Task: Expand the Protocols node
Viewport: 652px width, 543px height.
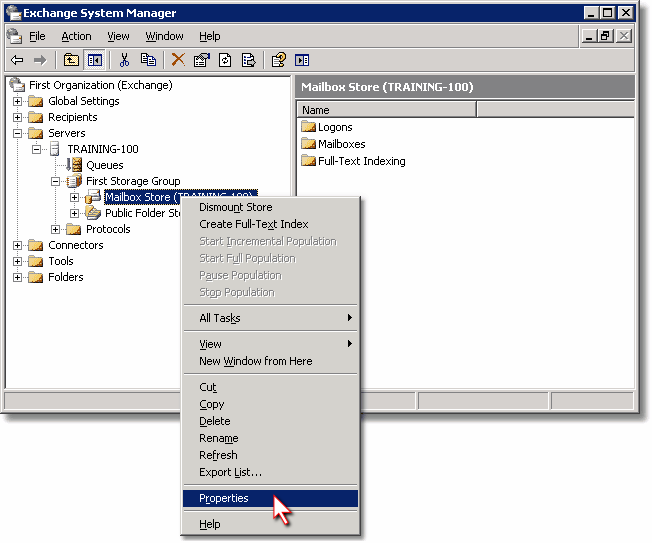Action: pos(55,229)
